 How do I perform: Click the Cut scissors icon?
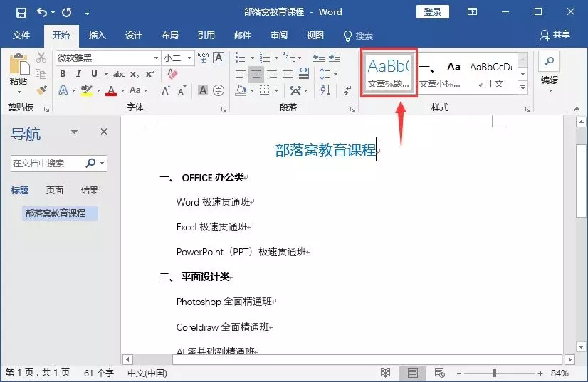[41, 58]
